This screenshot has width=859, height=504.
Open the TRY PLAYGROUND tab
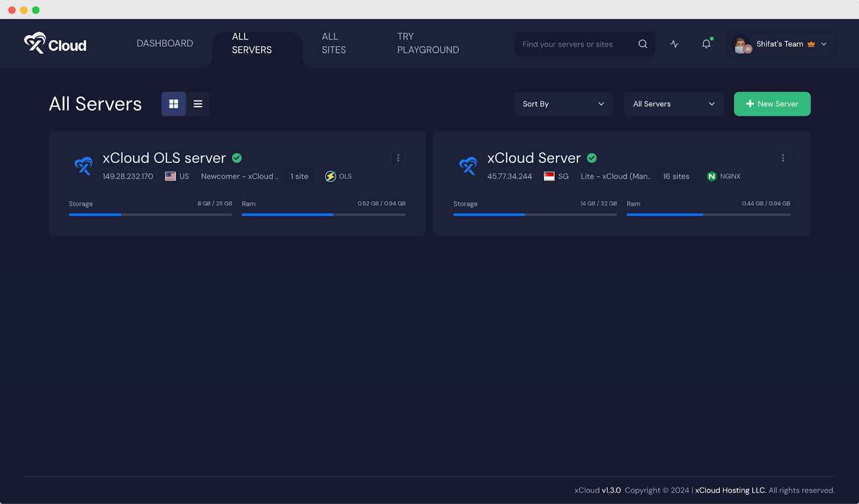[428, 43]
